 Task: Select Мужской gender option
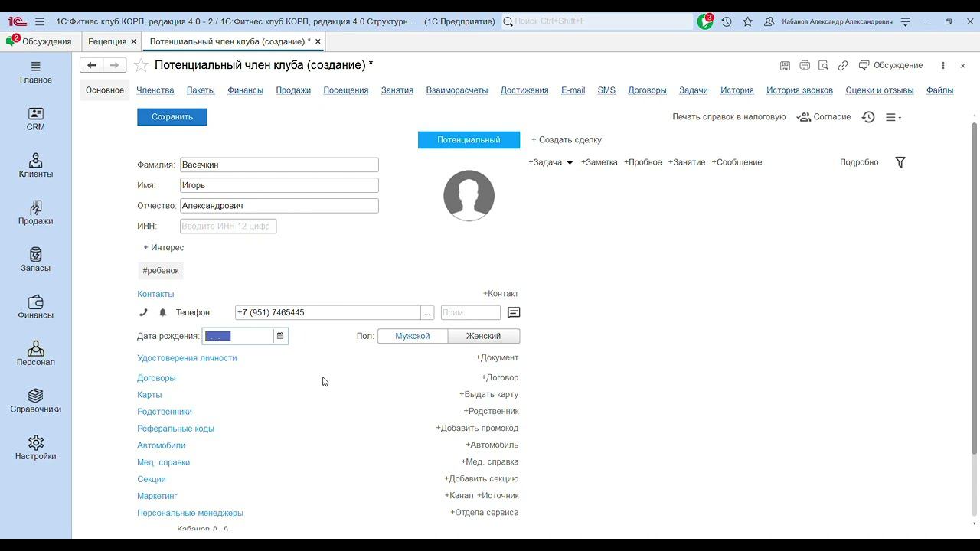(x=413, y=336)
